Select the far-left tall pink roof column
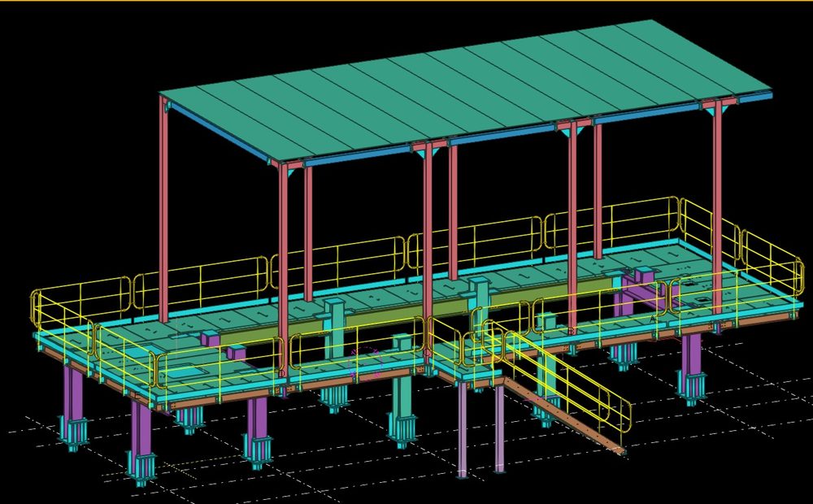The height and width of the screenshot is (504, 813). click(x=163, y=210)
